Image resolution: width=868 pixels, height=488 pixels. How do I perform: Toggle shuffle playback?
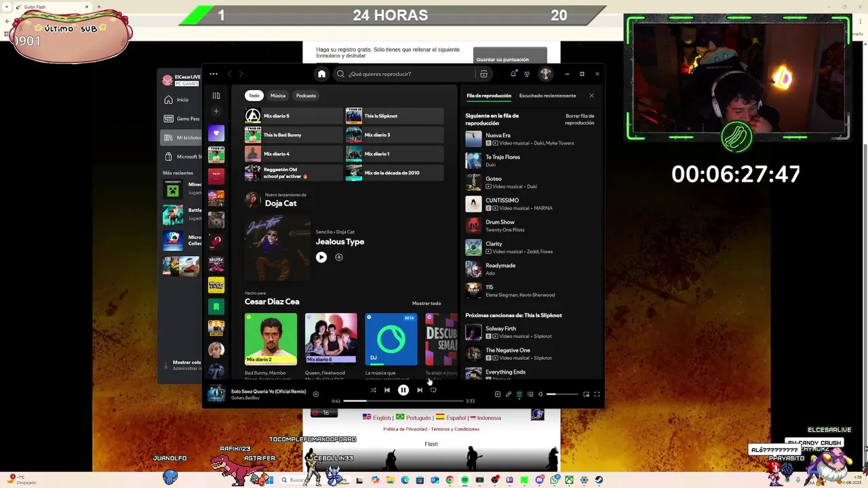pyautogui.click(x=373, y=390)
